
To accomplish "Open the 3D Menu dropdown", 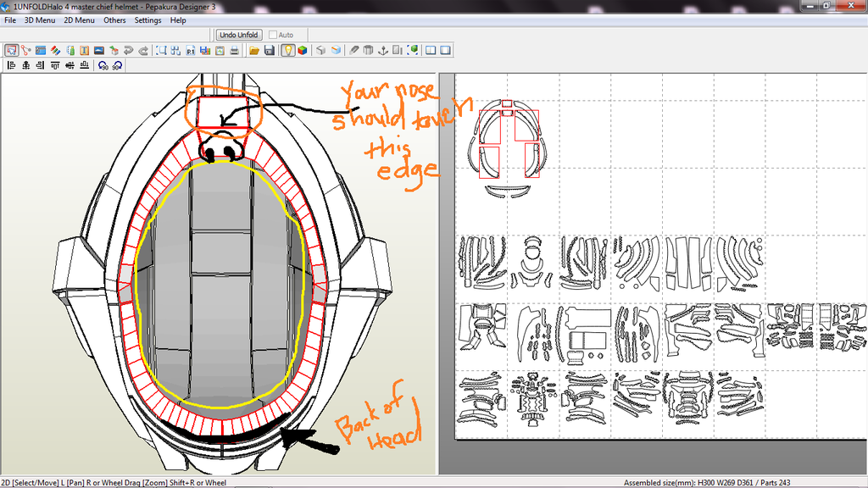I will click(x=38, y=19).
